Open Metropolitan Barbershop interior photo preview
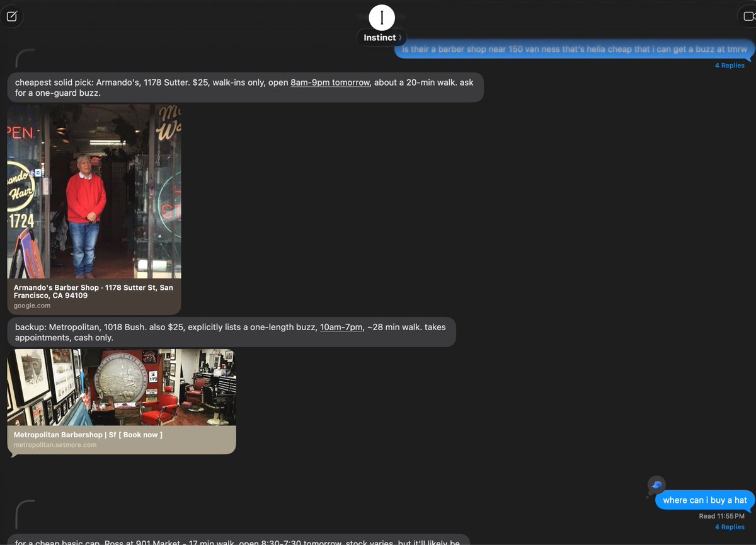This screenshot has height=545, width=756. (122, 387)
